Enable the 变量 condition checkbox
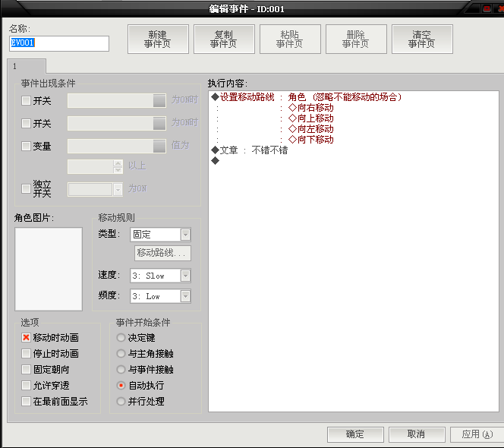Viewport: 504px width, 448px height. (x=26, y=146)
